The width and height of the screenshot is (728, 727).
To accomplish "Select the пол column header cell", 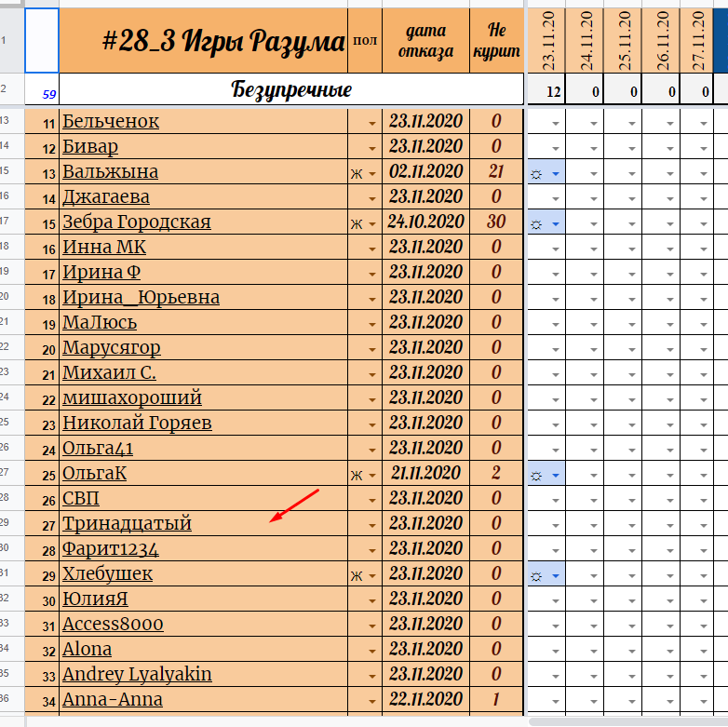I will 365,40.
